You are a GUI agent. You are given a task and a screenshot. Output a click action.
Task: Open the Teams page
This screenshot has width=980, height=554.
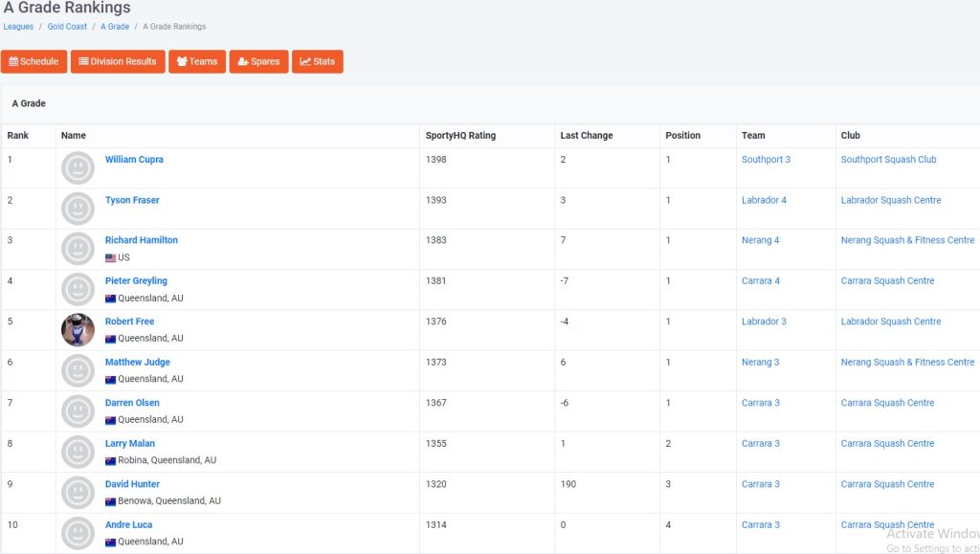click(197, 61)
